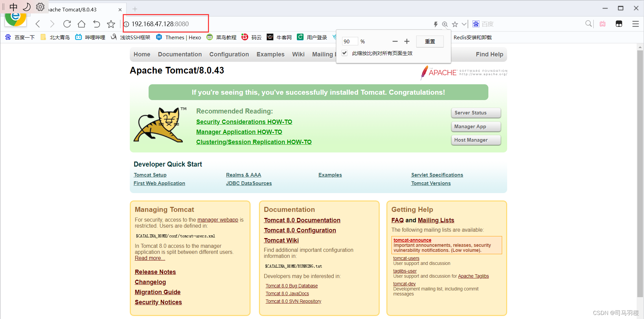644x319 pixels.
Task: Click the zoom magnifier icon in the address bar
Action: (445, 24)
